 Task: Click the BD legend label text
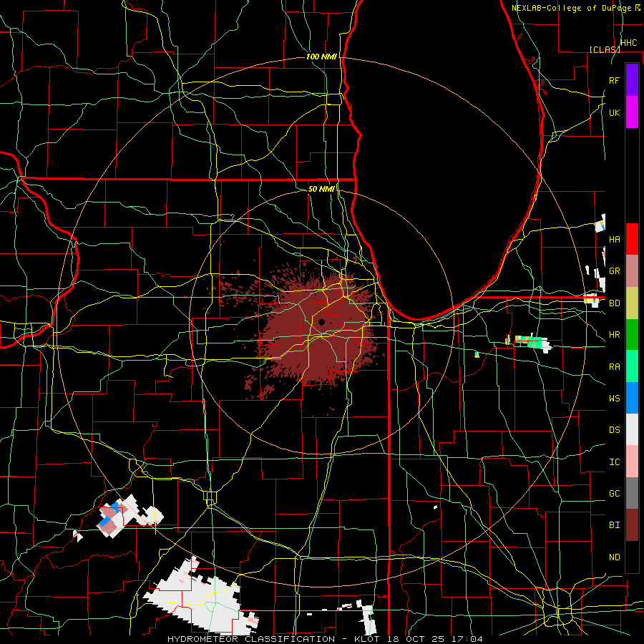(615, 303)
